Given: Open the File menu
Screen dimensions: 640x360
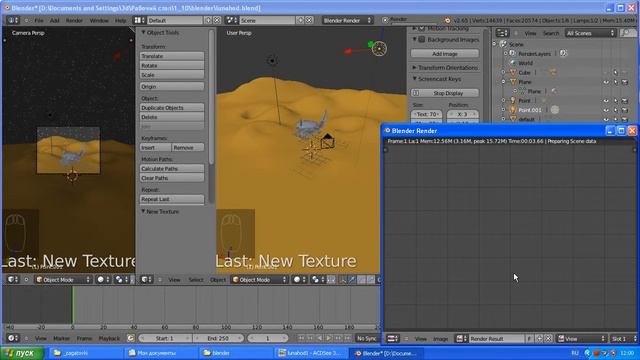Looking at the screenshot, I should pos(39,20).
